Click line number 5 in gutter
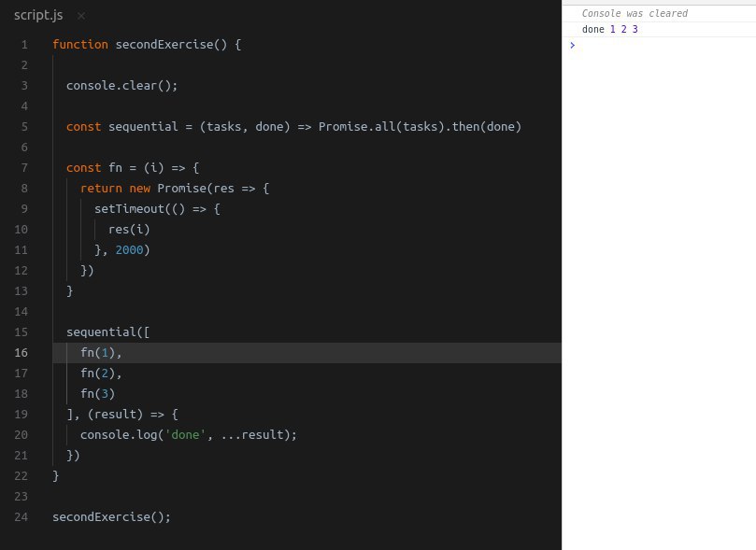 (x=24, y=127)
